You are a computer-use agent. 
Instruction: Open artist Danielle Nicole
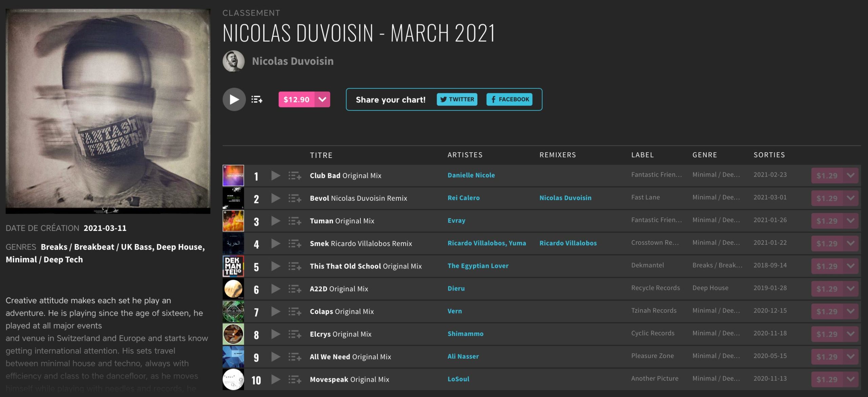pos(471,175)
